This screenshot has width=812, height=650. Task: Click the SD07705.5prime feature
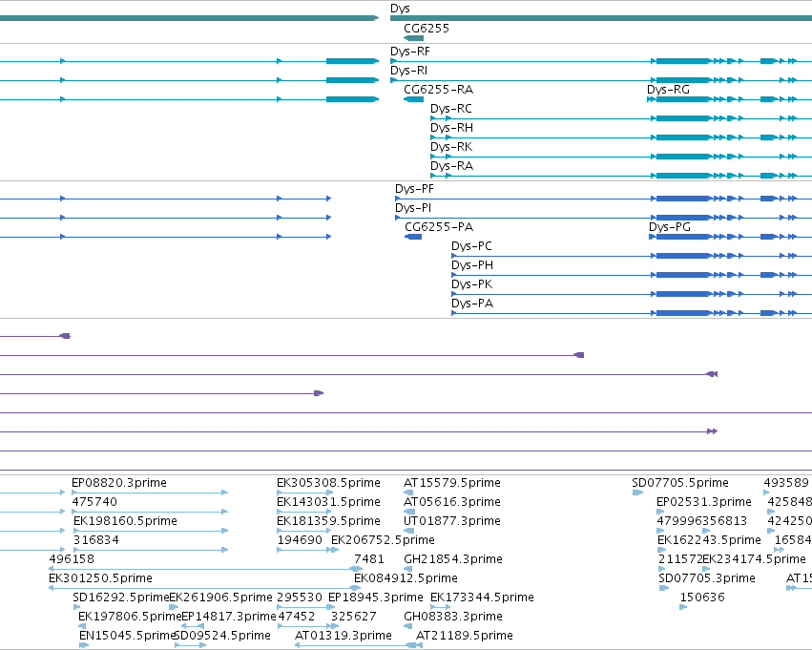click(x=680, y=483)
